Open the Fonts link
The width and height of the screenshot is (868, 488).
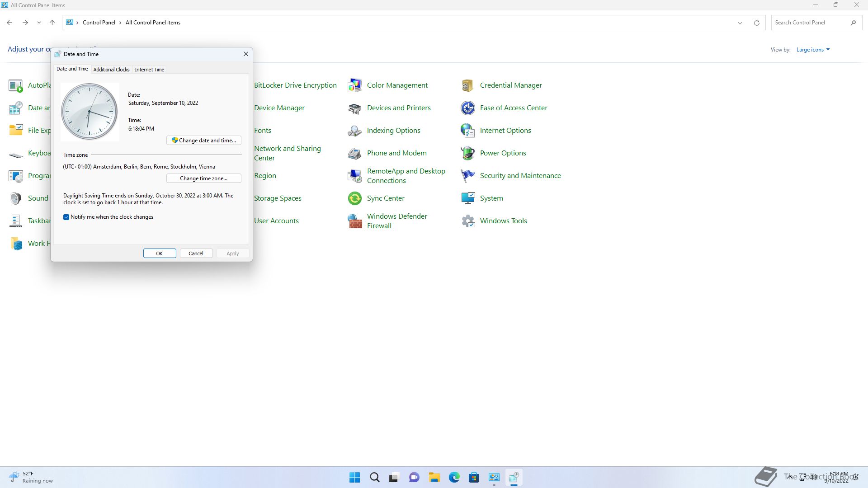point(263,131)
